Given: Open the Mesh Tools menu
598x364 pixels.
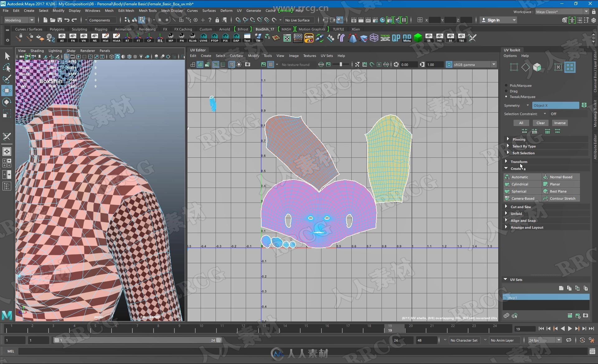Looking at the screenshot, I should (x=148, y=10).
